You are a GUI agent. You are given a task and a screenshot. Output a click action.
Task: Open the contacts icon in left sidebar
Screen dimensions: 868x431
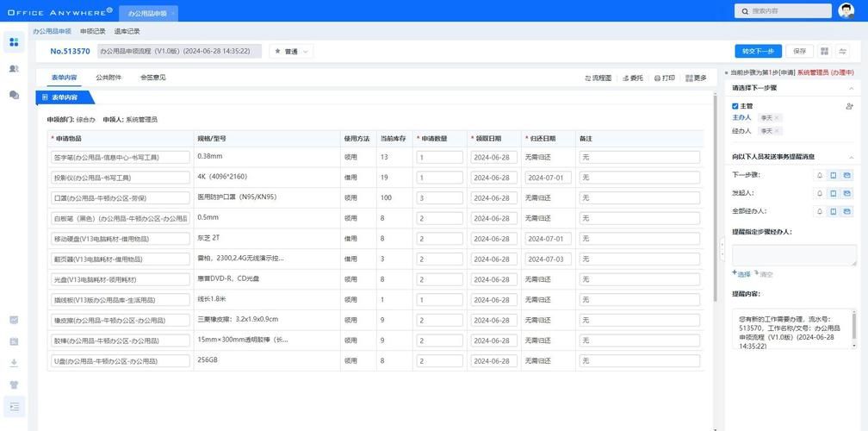click(14, 68)
